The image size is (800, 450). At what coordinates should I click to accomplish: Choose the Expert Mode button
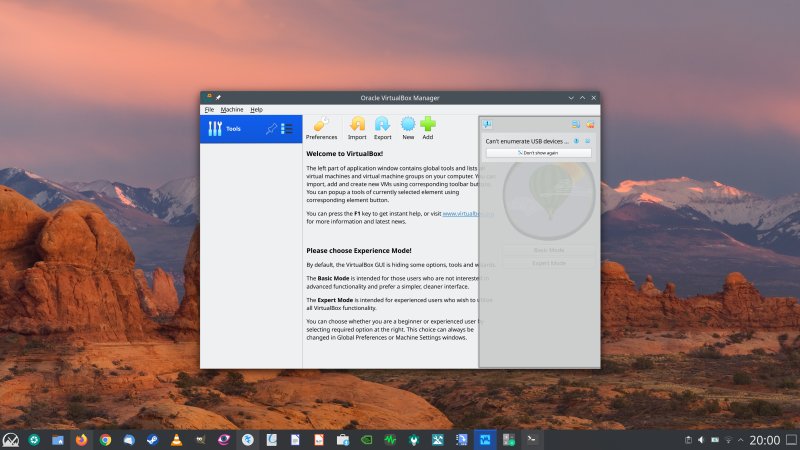(x=547, y=263)
